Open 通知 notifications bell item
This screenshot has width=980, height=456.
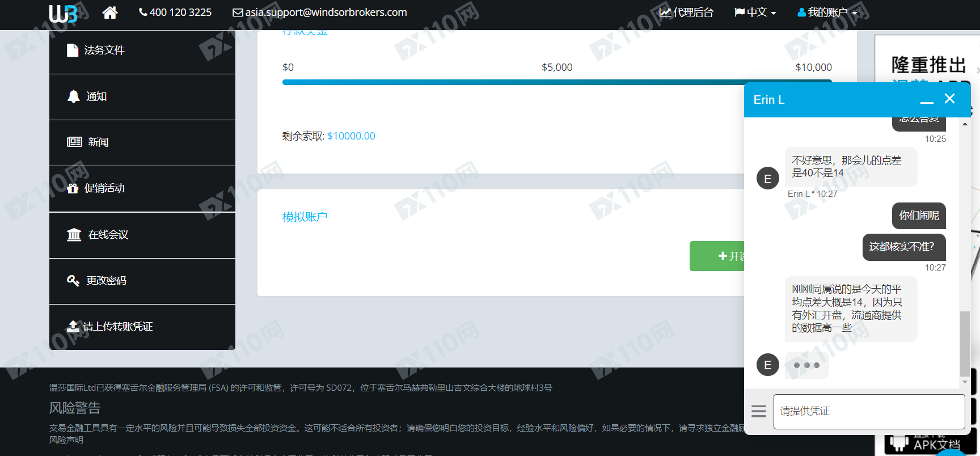pos(142,97)
